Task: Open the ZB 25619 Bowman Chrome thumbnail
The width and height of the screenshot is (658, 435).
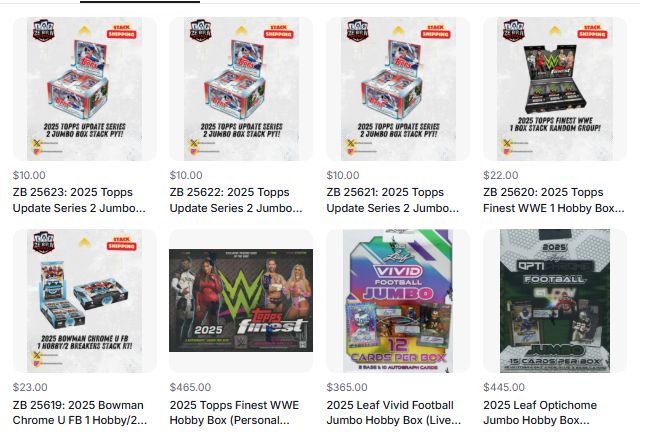Action: point(85,301)
